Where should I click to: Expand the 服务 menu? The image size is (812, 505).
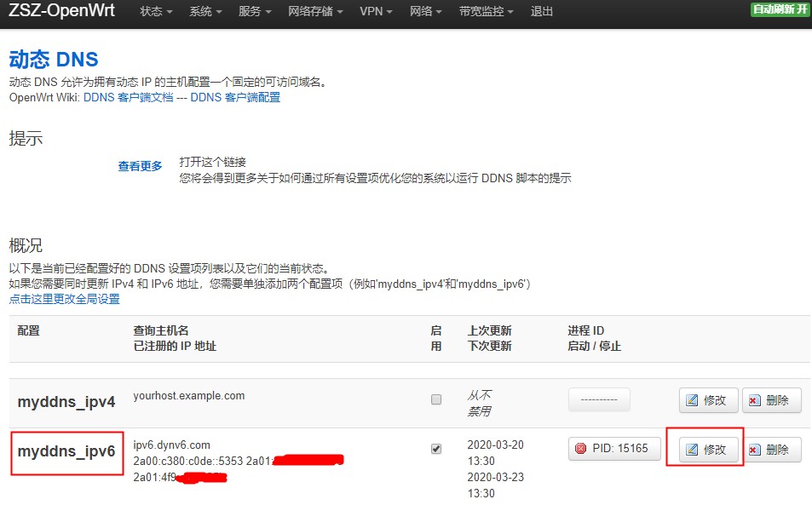[x=255, y=12]
